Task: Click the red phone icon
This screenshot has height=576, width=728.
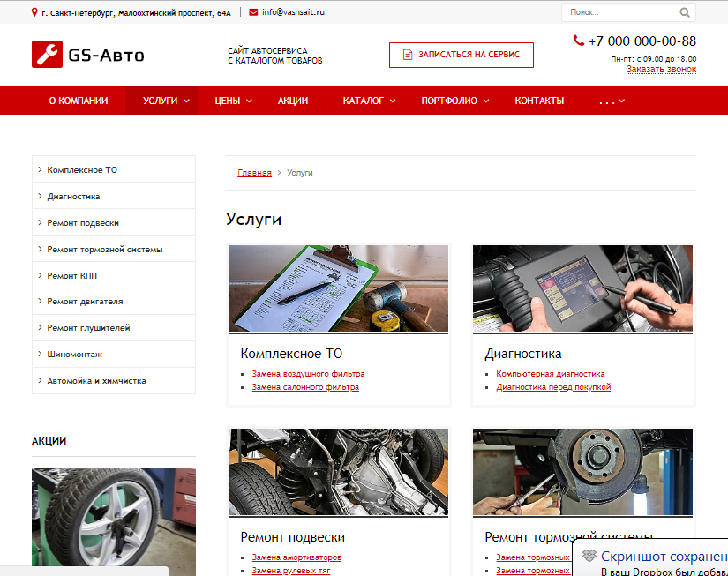Action: tap(579, 41)
